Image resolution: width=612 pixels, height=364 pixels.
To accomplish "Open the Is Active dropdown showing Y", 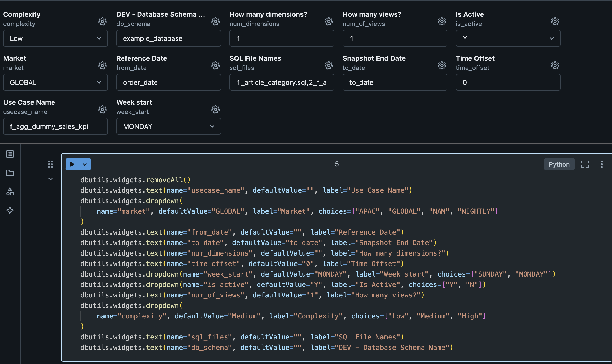I will (508, 38).
